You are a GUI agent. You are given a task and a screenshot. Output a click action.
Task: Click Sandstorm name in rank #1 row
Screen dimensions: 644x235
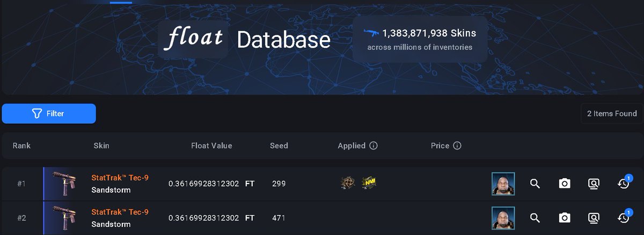(x=111, y=190)
